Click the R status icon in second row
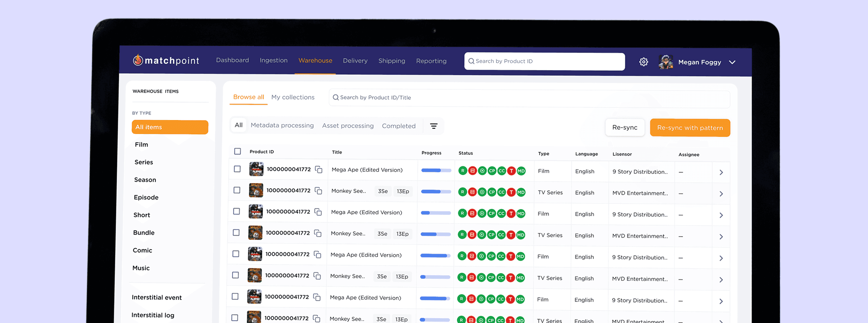The image size is (868, 323). click(x=463, y=192)
